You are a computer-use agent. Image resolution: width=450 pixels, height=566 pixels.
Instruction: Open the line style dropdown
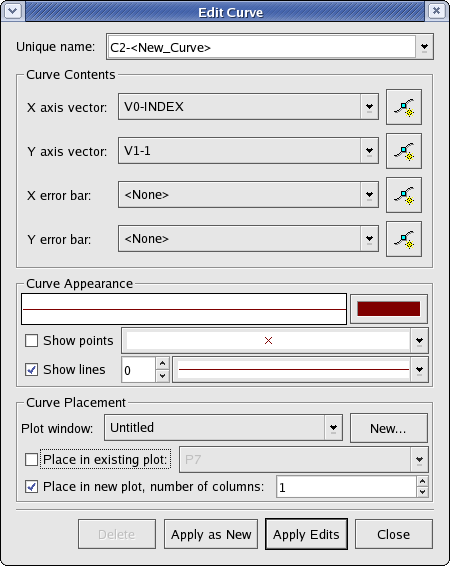coord(419,370)
